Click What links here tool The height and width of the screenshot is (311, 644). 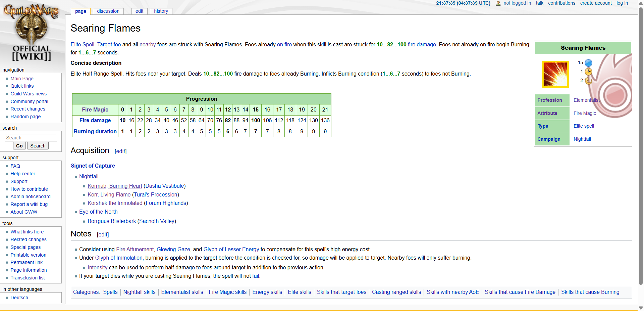click(27, 232)
